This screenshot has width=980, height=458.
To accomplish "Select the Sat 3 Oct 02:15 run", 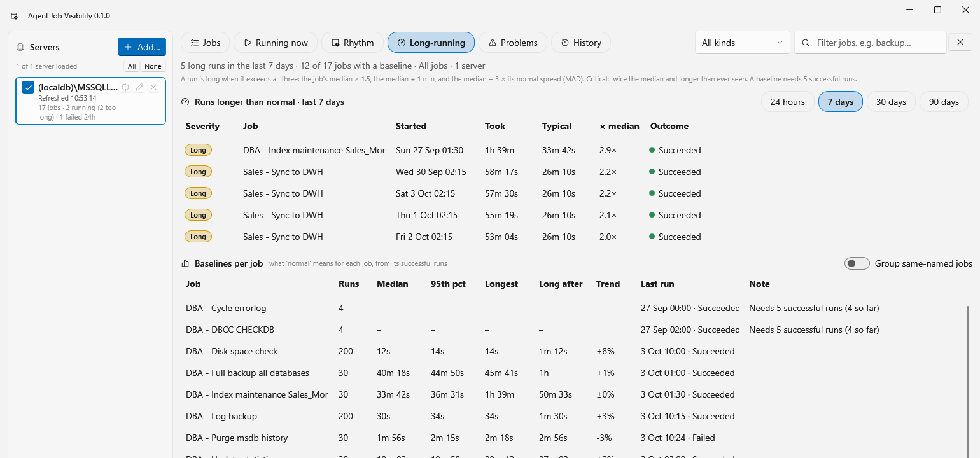I will [575, 193].
